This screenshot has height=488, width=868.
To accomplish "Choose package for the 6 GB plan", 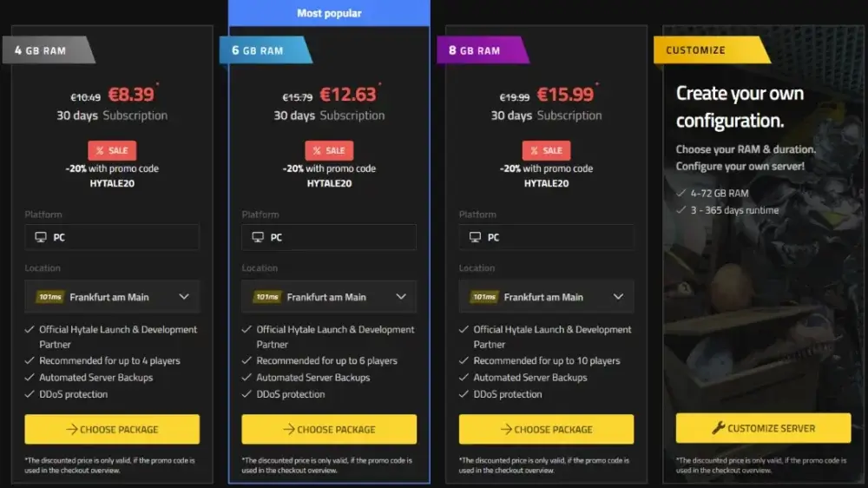I will pyautogui.click(x=329, y=429).
